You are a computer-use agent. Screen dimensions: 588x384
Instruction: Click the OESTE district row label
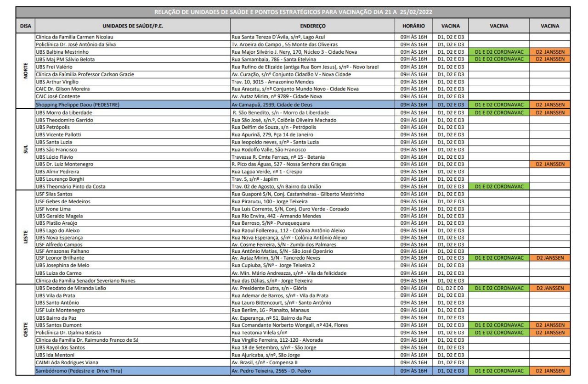(x=26, y=329)
